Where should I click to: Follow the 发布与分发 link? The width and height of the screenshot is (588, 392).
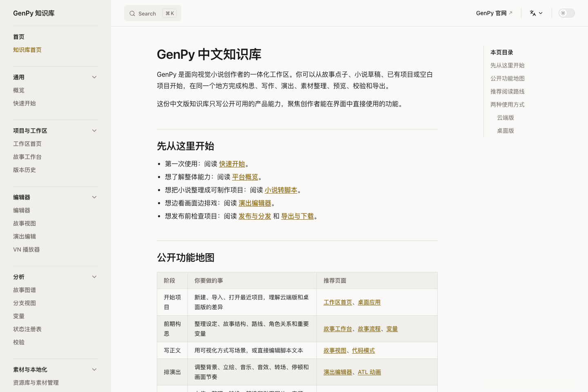[x=255, y=216]
